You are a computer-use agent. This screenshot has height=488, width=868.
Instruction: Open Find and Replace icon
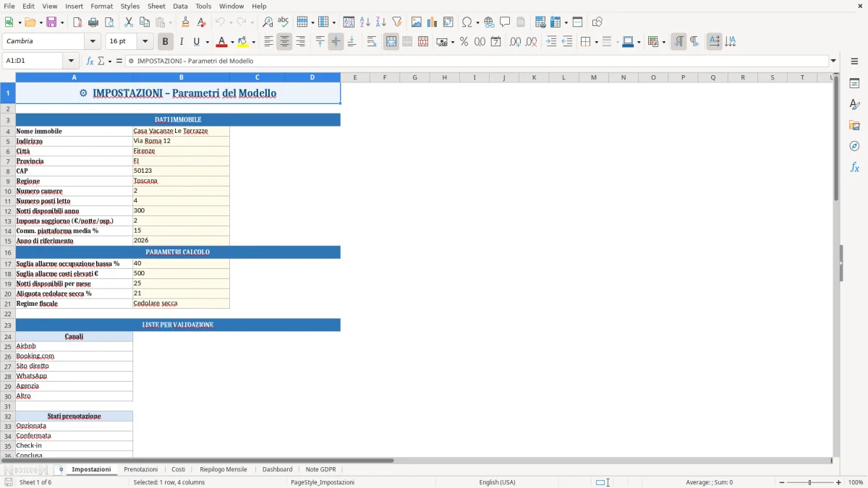point(268,22)
